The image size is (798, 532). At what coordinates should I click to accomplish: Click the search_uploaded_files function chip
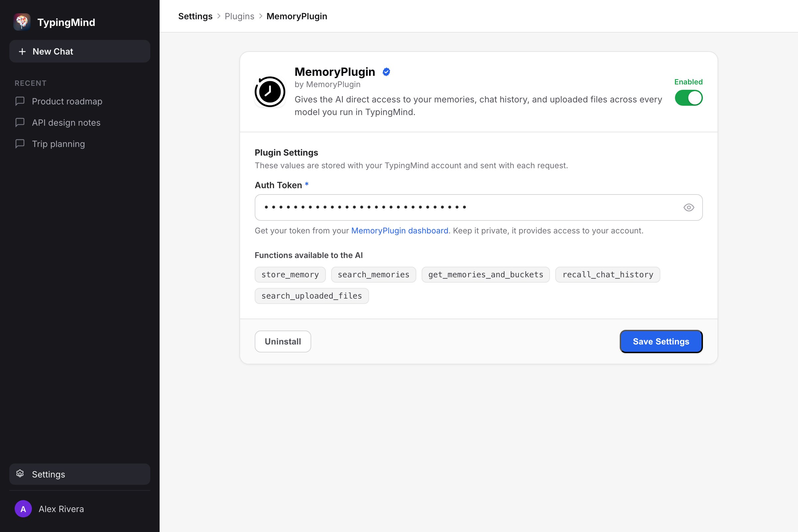pyautogui.click(x=312, y=296)
